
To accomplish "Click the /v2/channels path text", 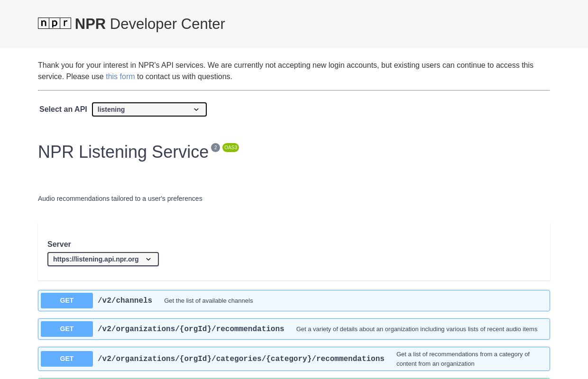I will (x=125, y=300).
